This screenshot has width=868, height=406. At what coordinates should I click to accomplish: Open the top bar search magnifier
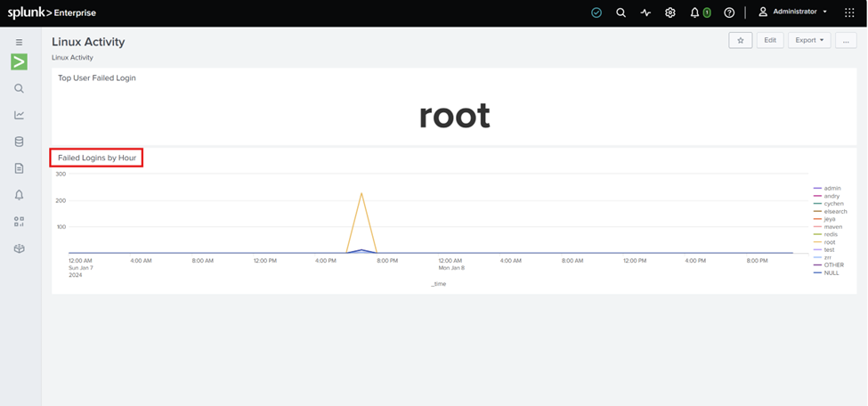621,12
